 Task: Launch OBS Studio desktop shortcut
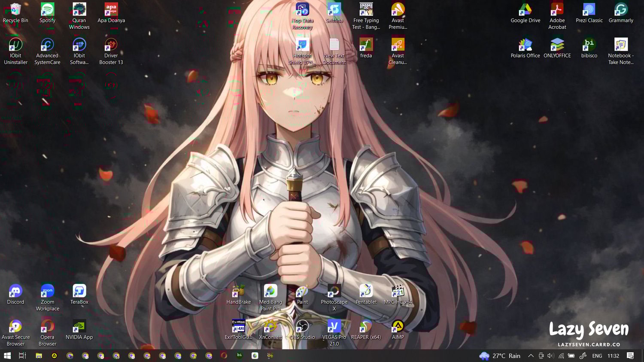tap(302, 330)
